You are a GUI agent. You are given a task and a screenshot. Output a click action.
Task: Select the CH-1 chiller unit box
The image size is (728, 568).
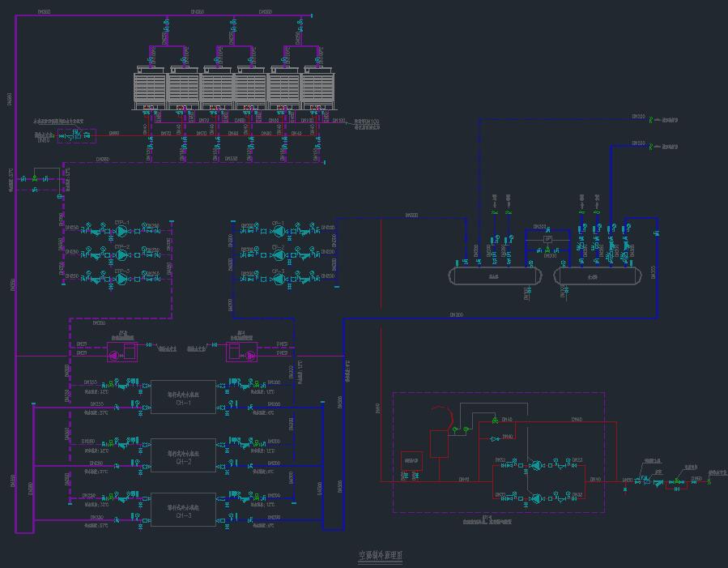point(183,397)
